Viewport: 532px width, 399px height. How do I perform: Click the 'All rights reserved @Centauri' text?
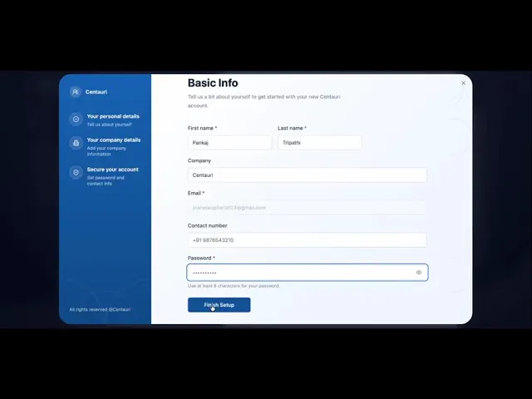coord(100,309)
